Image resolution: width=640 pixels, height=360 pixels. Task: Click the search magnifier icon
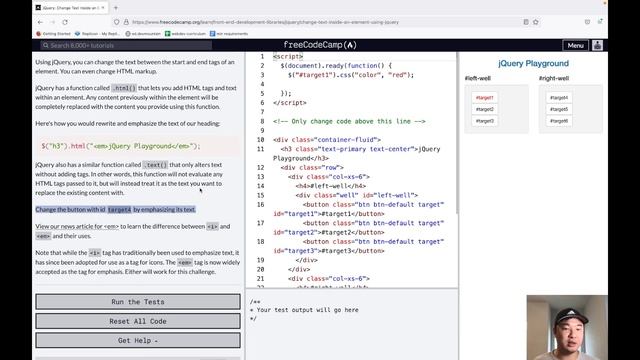[x=46, y=45]
